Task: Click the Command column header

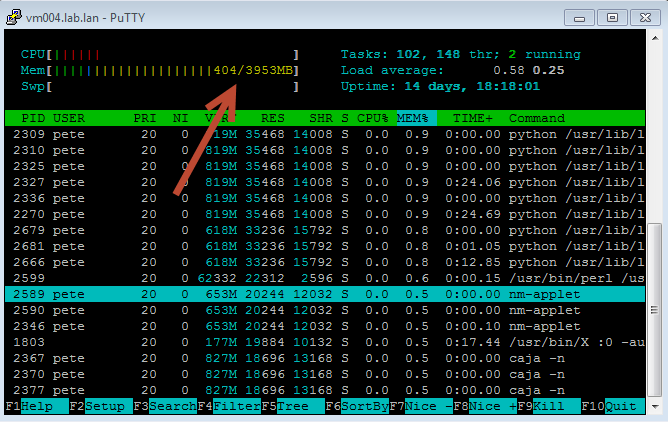Action: [x=537, y=118]
